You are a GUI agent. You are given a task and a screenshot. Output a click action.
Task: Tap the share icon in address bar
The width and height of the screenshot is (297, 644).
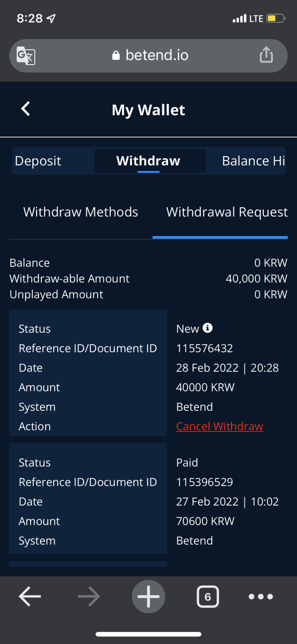(266, 55)
